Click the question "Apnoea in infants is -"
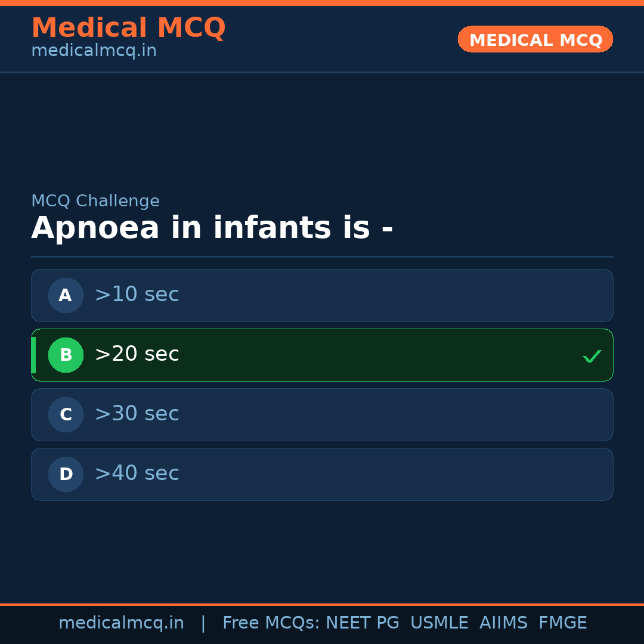 coord(212,228)
